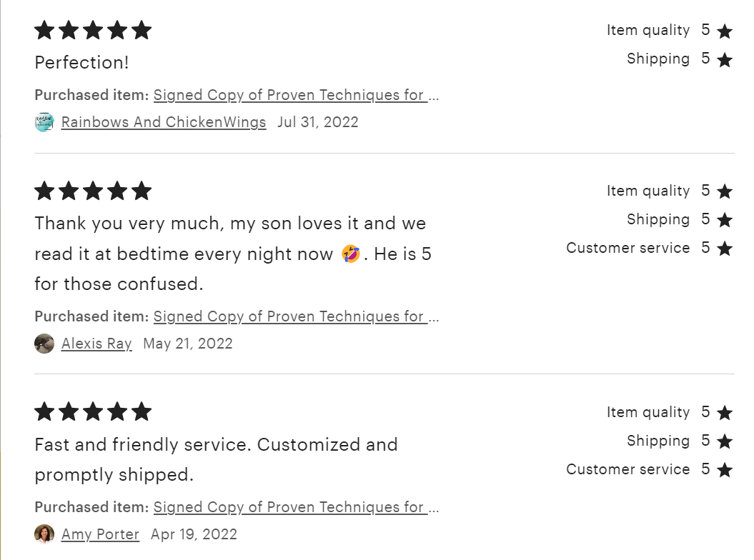Click Alexis Ray's profile avatar
This screenshot has height=560, width=754.
pos(44,344)
